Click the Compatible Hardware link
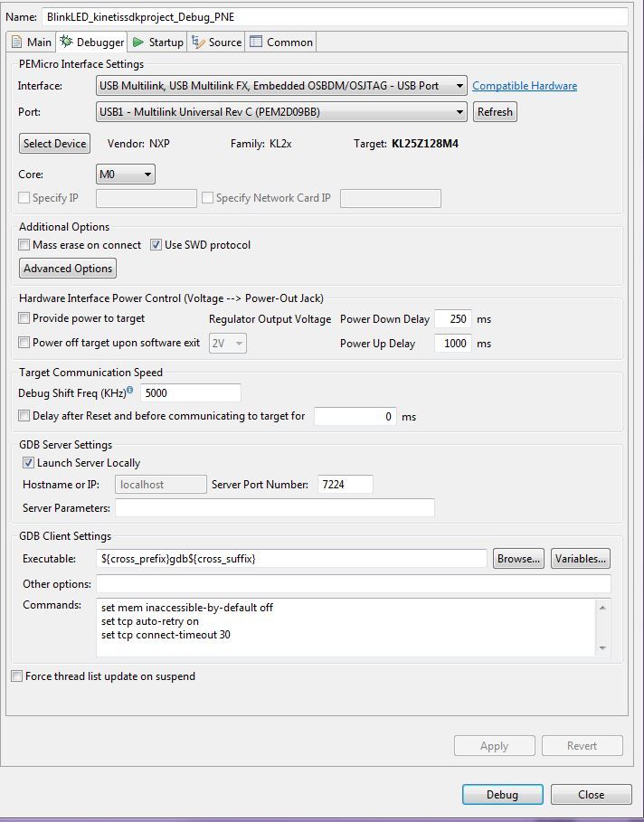The width and height of the screenshot is (644, 822). 525,86
